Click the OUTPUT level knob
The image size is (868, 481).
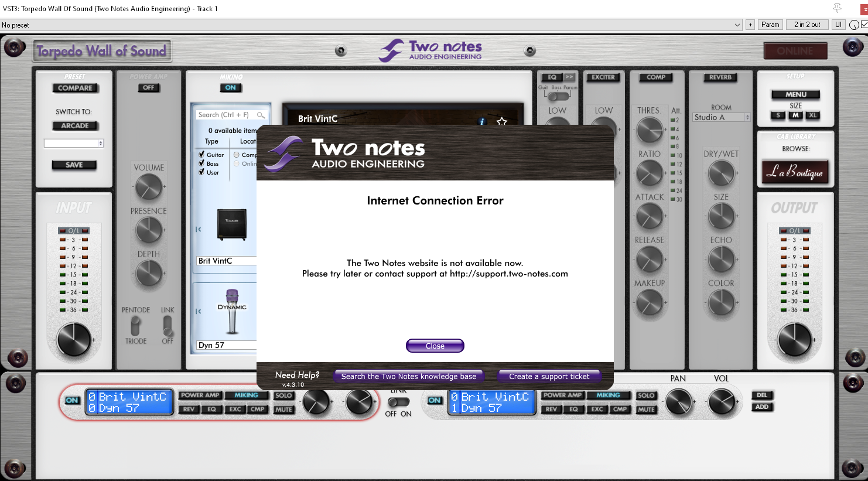pos(795,339)
